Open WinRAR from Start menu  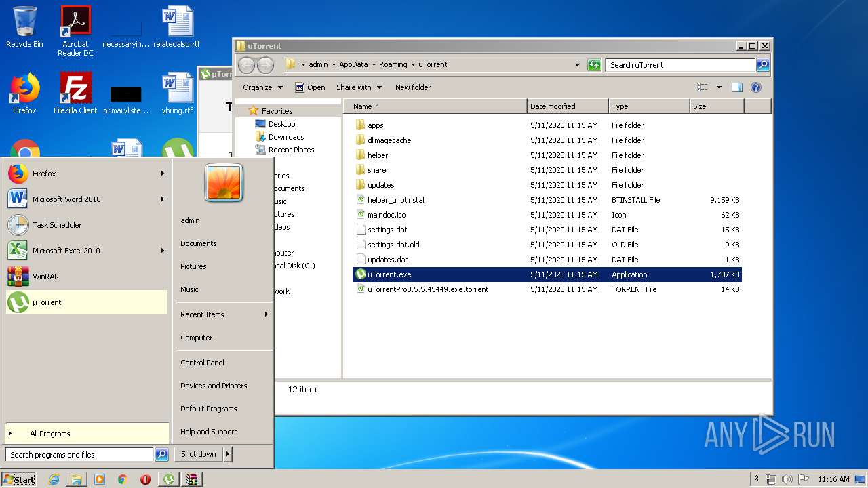click(x=86, y=277)
